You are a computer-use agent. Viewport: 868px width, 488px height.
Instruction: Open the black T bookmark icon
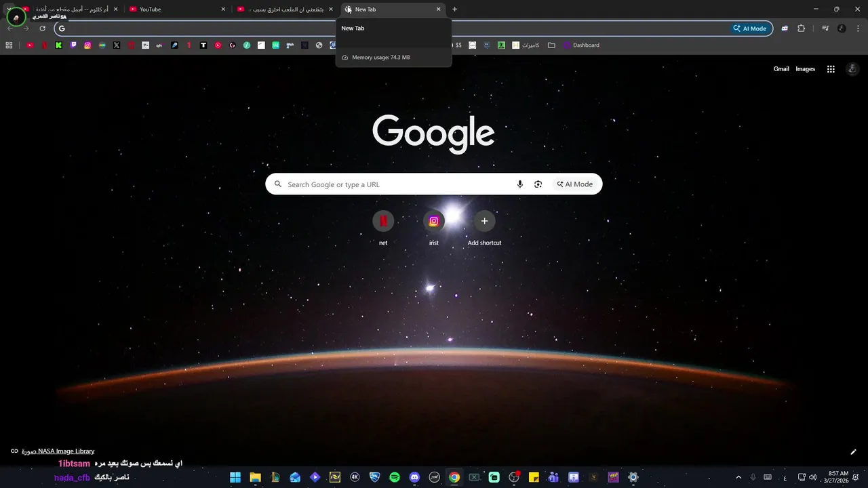pyautogui.click(x=203, y=45)
